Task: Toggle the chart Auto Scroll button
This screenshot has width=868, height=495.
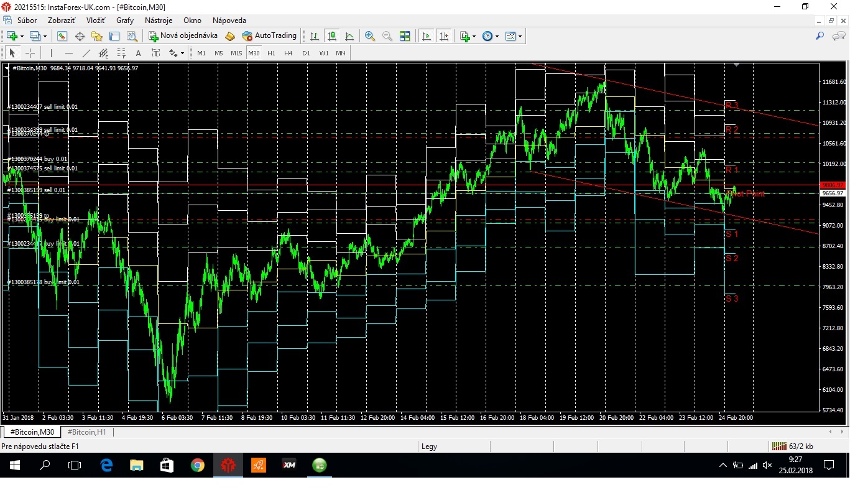Action: 427,36
